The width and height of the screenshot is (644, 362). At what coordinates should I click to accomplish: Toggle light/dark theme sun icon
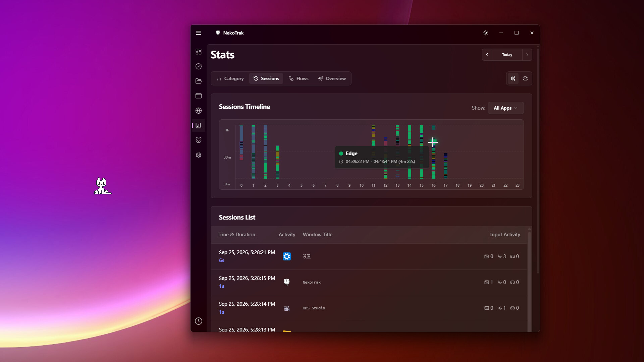(486, 33)
